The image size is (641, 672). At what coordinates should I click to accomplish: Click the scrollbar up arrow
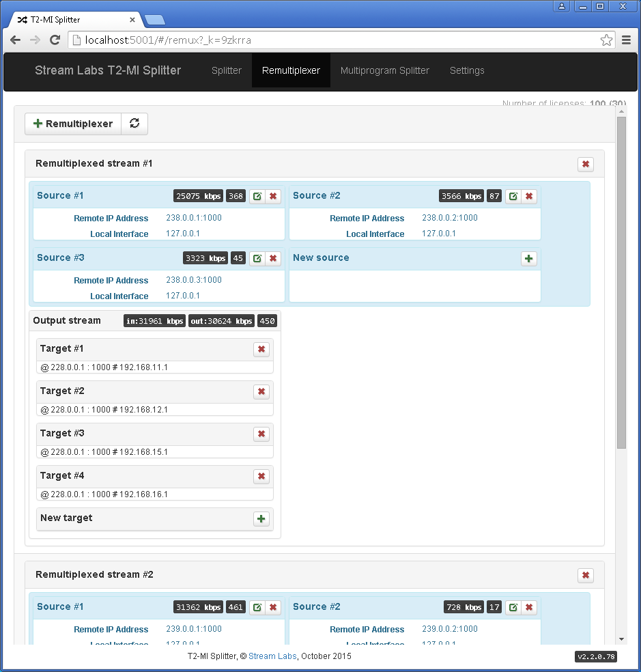coord(621,112)
